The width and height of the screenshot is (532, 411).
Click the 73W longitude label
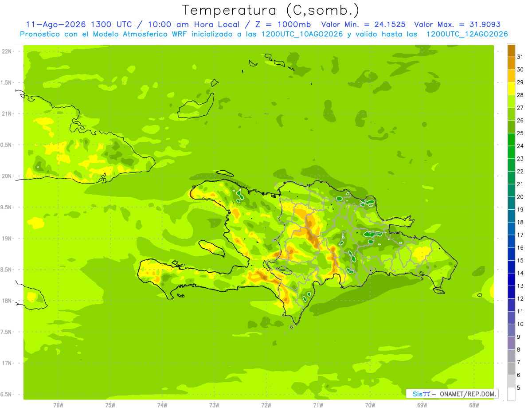point(214,405)
